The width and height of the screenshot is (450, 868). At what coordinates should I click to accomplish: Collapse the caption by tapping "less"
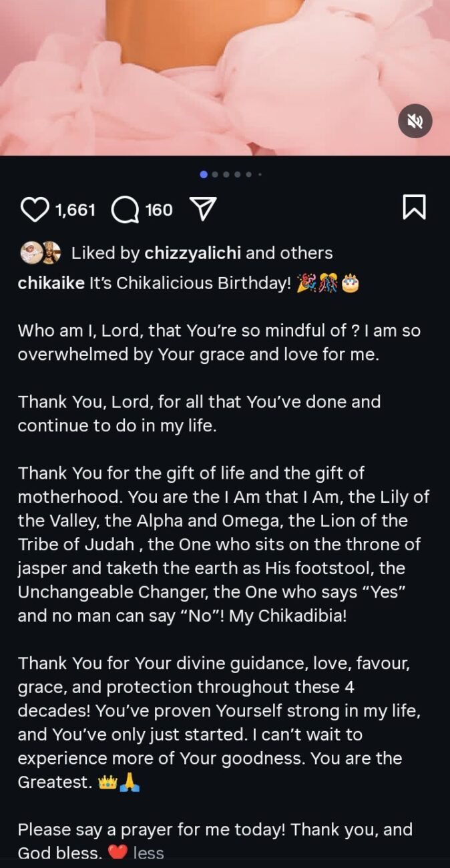pyautogui.click(x=148, y=852)
